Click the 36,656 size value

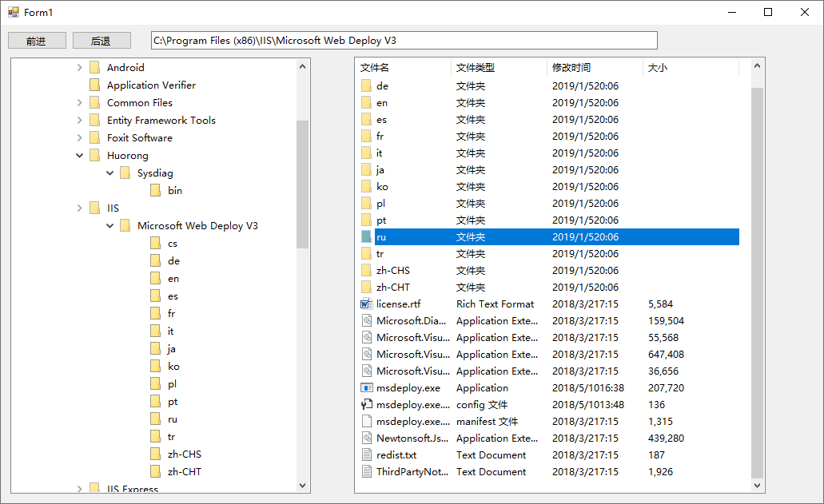pos(663,371)
